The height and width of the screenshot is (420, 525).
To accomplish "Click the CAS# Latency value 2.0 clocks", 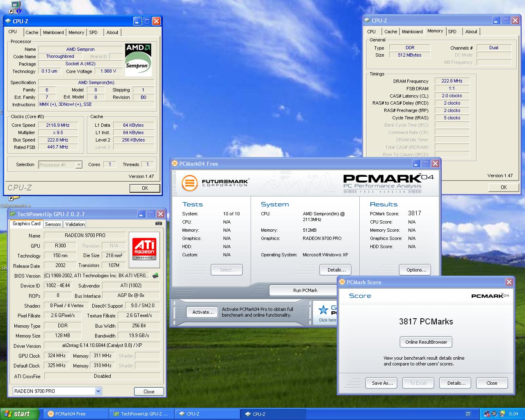I will 452,96.
